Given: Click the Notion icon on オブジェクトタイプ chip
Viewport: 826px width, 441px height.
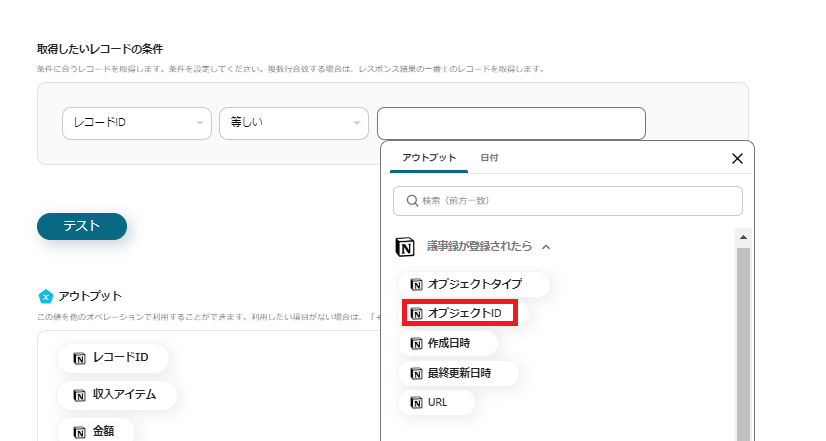Looking at the screenshot, I should pos(416,285).
